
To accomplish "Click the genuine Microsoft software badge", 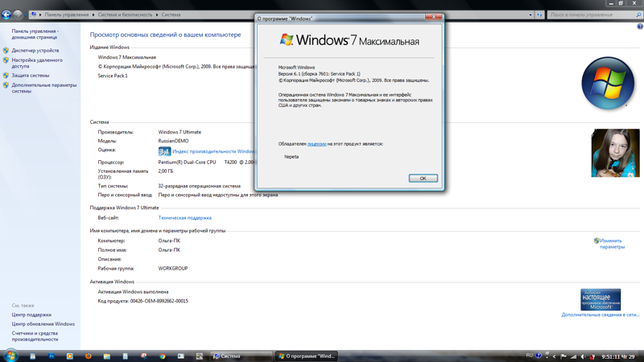I will pos(601,299).
